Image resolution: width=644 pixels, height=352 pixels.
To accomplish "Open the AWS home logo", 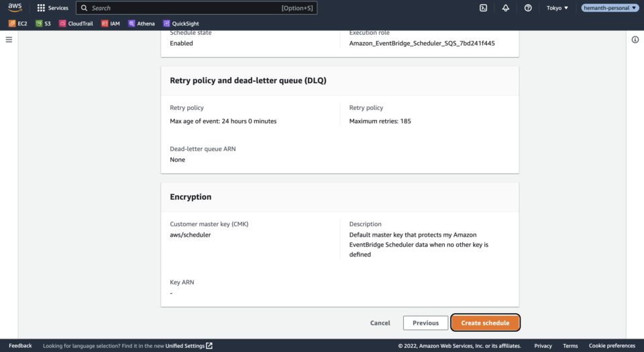I will 15,7.
